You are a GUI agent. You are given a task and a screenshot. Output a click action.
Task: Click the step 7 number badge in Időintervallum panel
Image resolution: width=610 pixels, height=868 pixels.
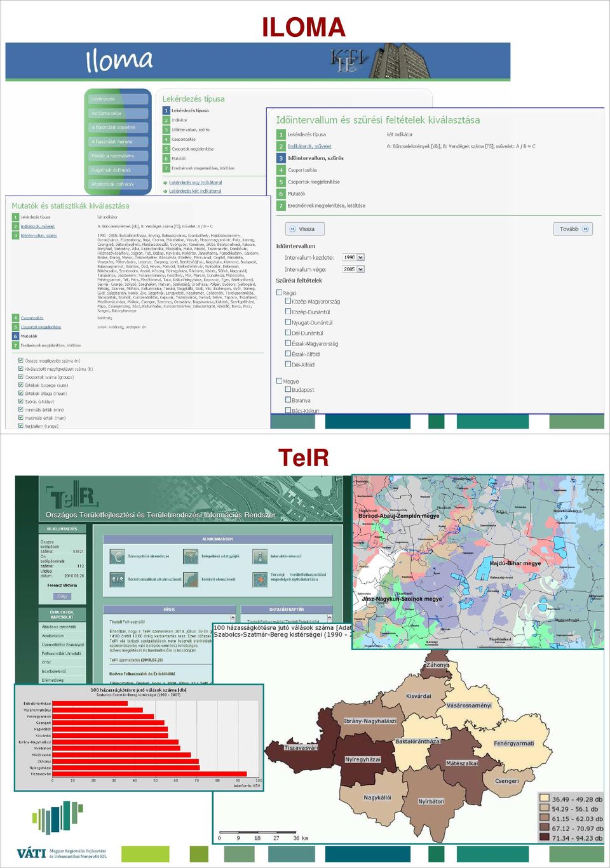pyautogui.click(x=280, y=206)
